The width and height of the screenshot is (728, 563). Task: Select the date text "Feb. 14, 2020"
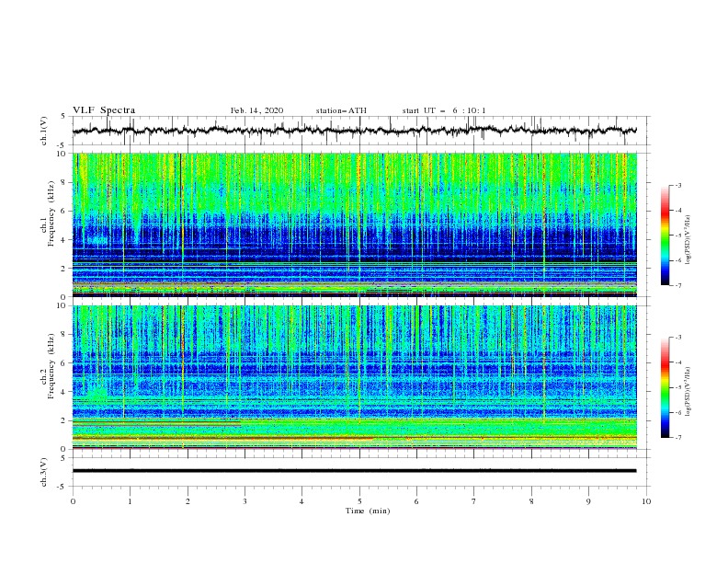point(256,110)
